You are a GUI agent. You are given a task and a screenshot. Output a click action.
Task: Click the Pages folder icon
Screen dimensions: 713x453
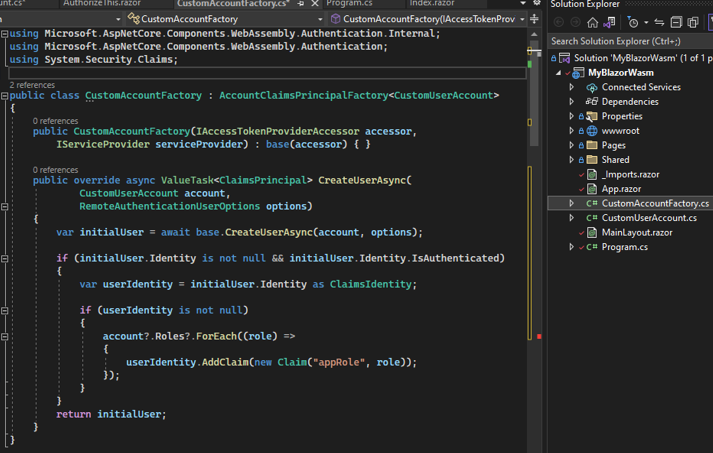click(592, 145)
